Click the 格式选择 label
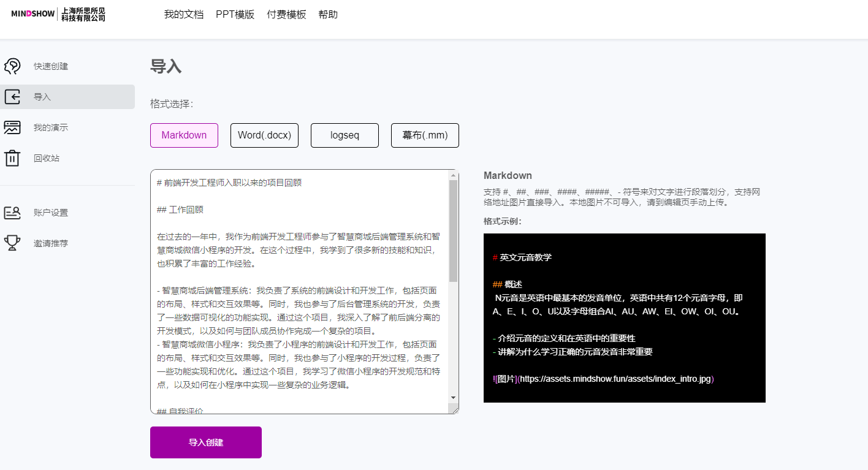 (x=172, y=104)
